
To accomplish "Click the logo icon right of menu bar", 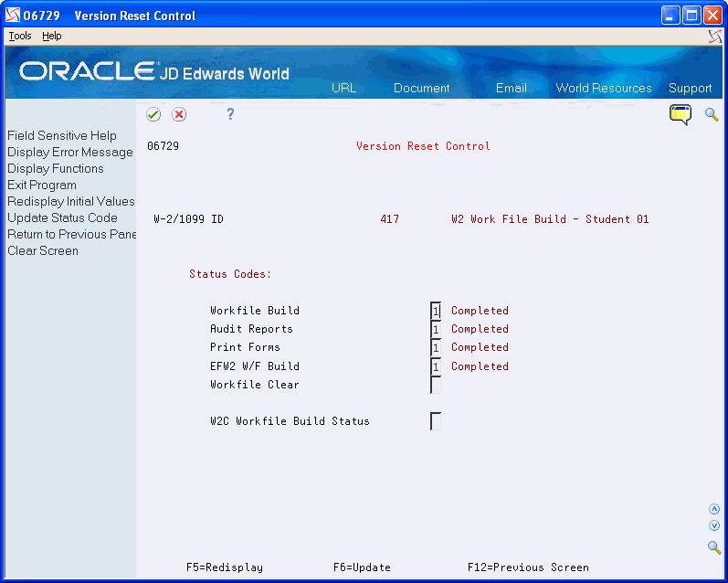I will (x=715, y=37).
